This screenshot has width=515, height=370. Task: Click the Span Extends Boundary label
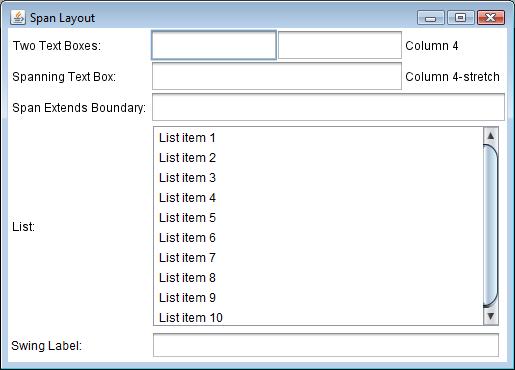(79, 108)
